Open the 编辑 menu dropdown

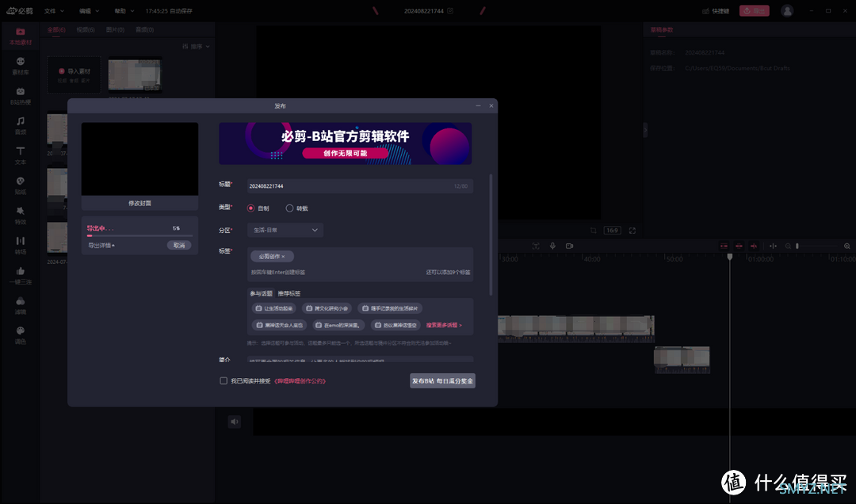tap(89, 11)
